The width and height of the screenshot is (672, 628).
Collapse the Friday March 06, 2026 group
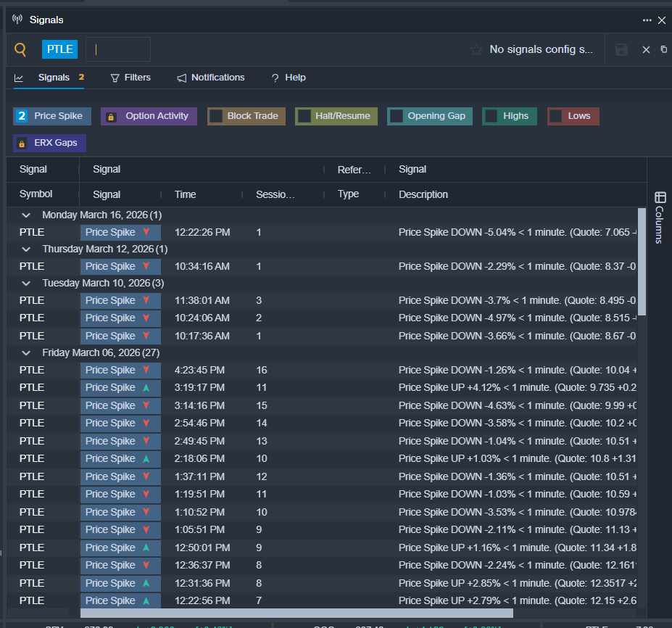(x=27, y=353)
